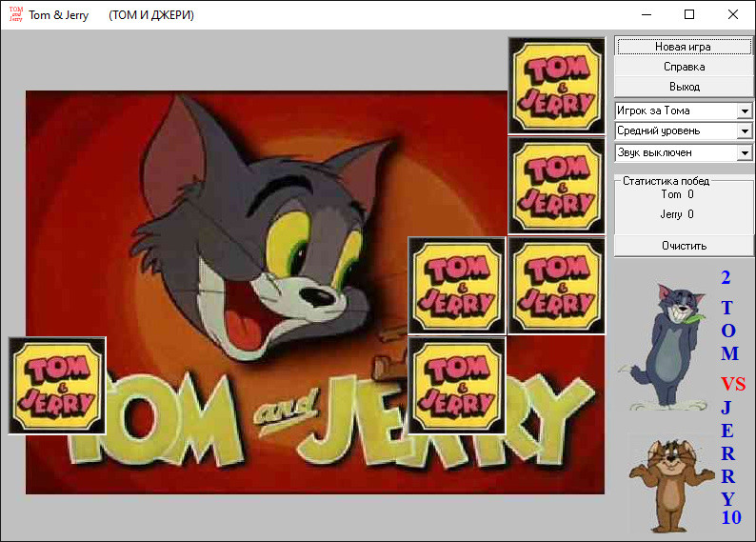This screenshot has height=542, width=756.
Task: Click Jerry's score number 10
Action: point(731,517)
